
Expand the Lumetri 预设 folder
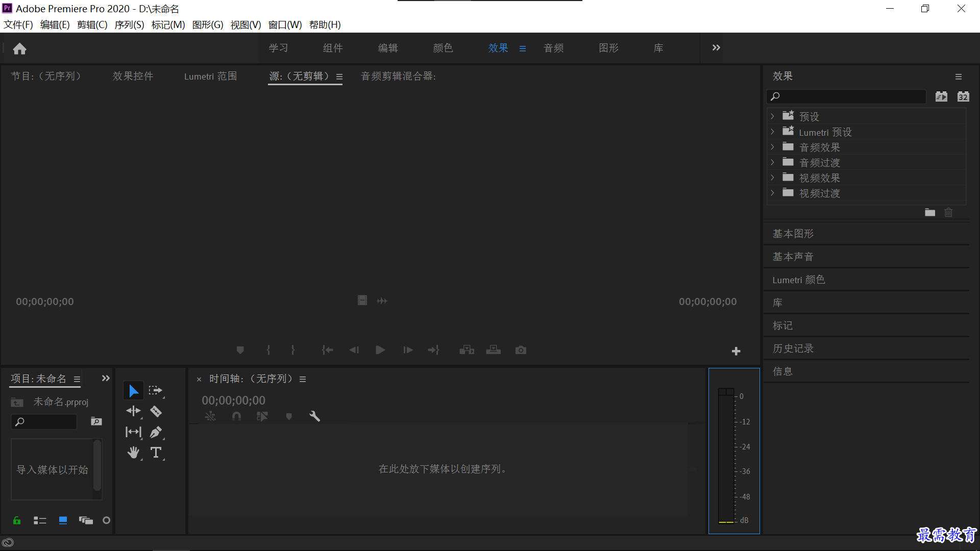pos(772,132)
